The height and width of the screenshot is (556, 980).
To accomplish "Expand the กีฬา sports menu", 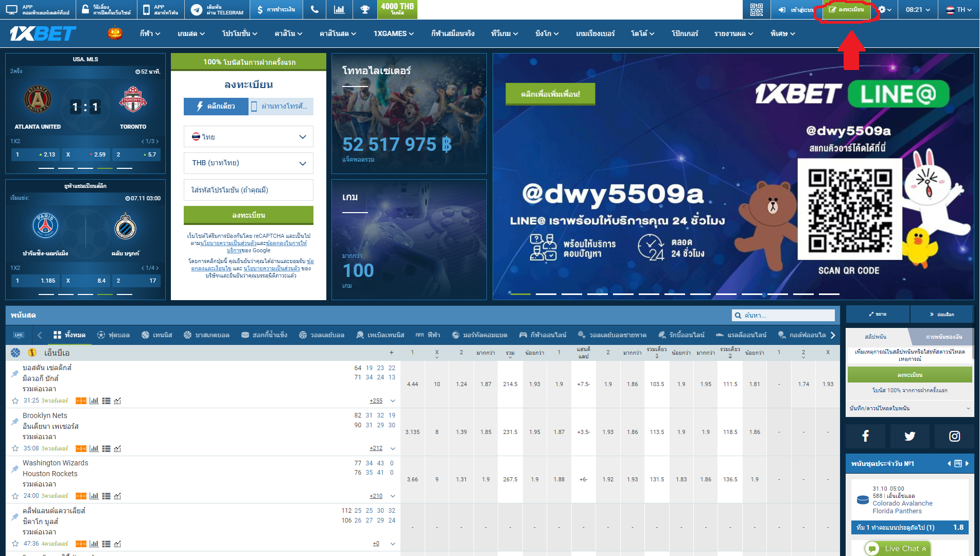I will (x=150, y=33).
